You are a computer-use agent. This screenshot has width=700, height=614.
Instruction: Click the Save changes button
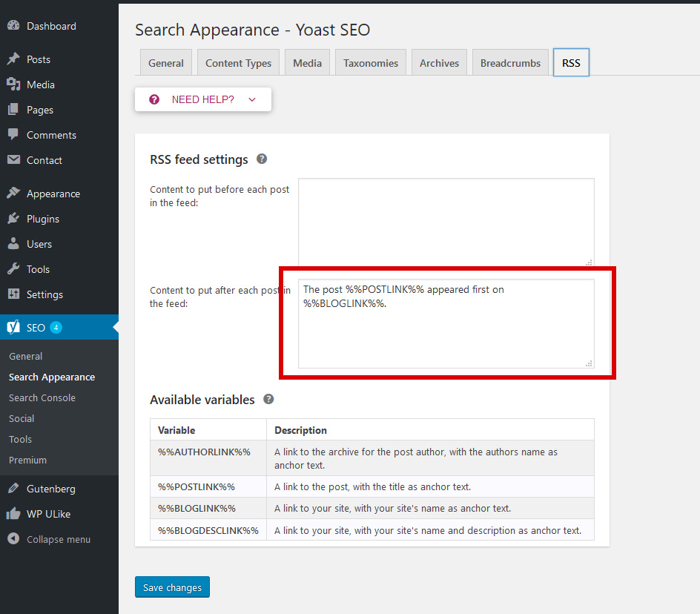(x=172, y=587)
